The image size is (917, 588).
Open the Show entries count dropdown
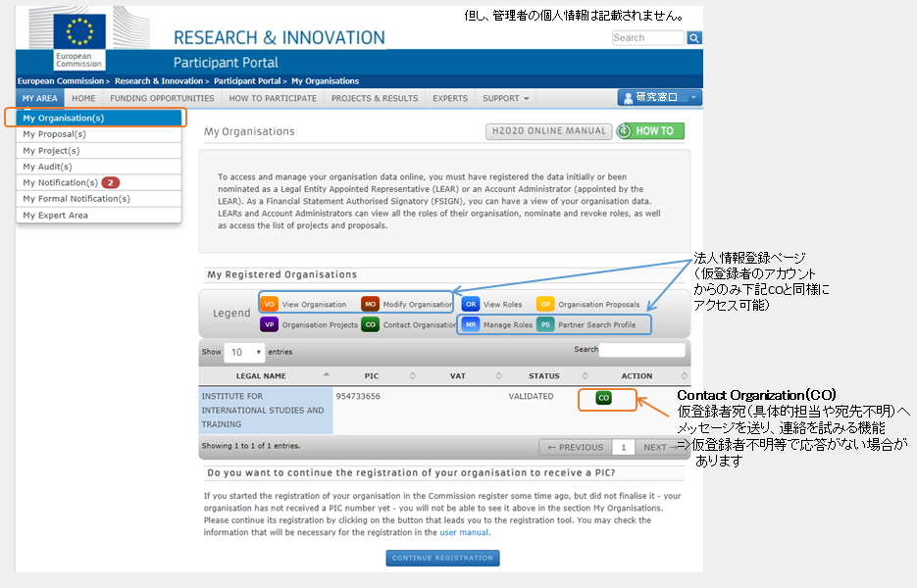[245, 352]
